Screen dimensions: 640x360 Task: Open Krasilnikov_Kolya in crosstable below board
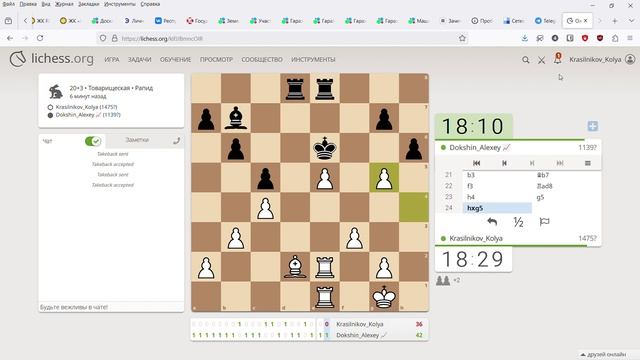click(360, 324)
